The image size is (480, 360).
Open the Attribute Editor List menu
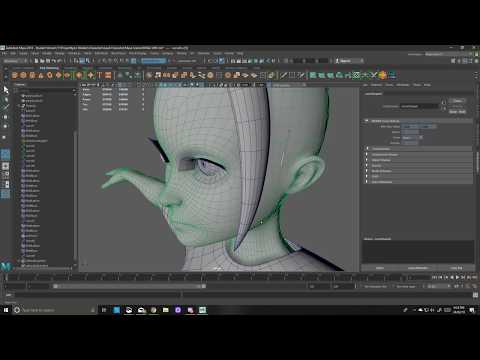click(365, 85)
